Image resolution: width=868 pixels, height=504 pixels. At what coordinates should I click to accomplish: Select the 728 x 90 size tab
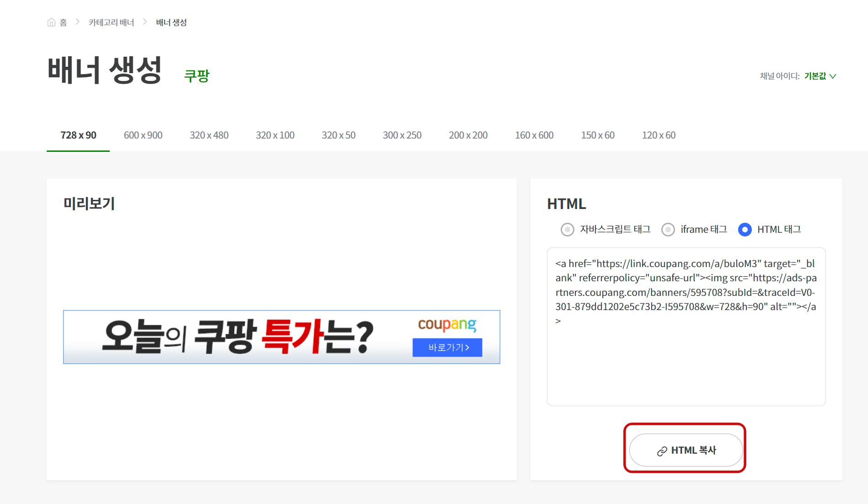tap(78, 135)
